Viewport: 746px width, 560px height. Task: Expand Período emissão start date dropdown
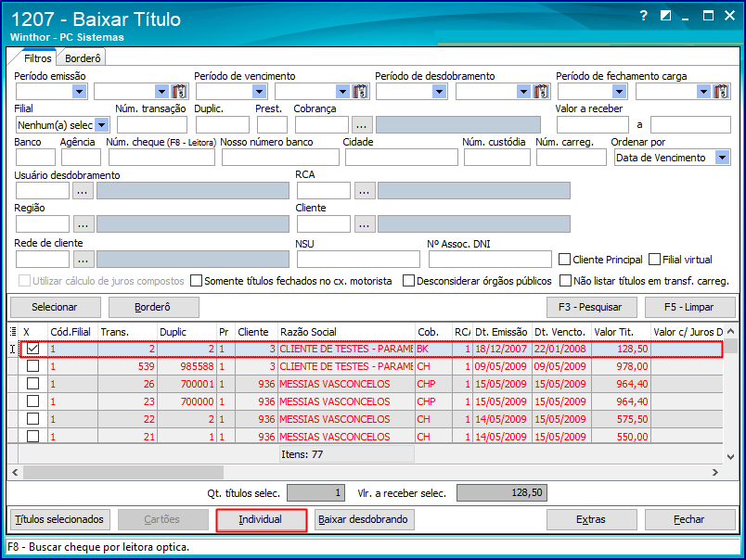[79, 91]
